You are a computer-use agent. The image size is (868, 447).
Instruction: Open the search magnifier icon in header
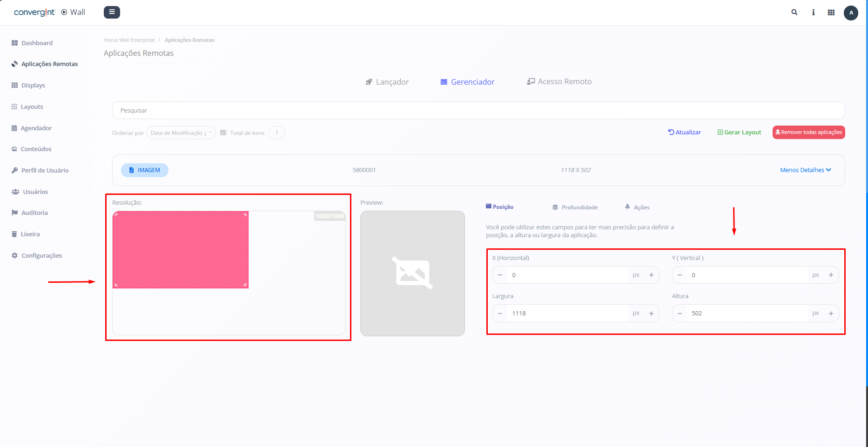[794, 13]
